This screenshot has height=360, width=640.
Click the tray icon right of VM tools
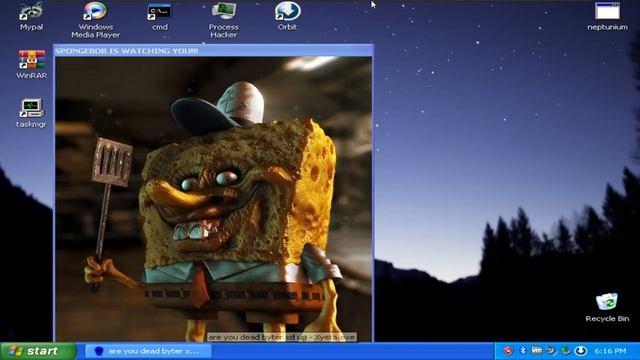tap(551, 351)
